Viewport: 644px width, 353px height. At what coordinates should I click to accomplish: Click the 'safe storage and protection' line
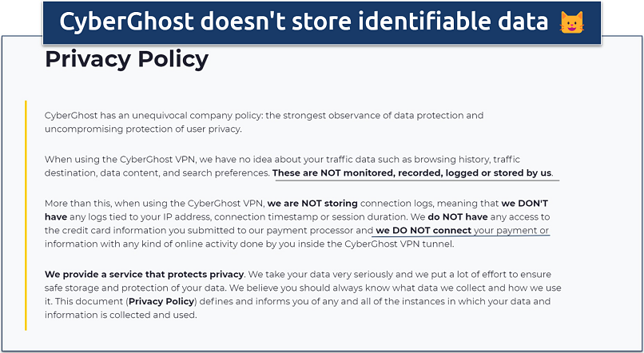[x=120, y=288]
